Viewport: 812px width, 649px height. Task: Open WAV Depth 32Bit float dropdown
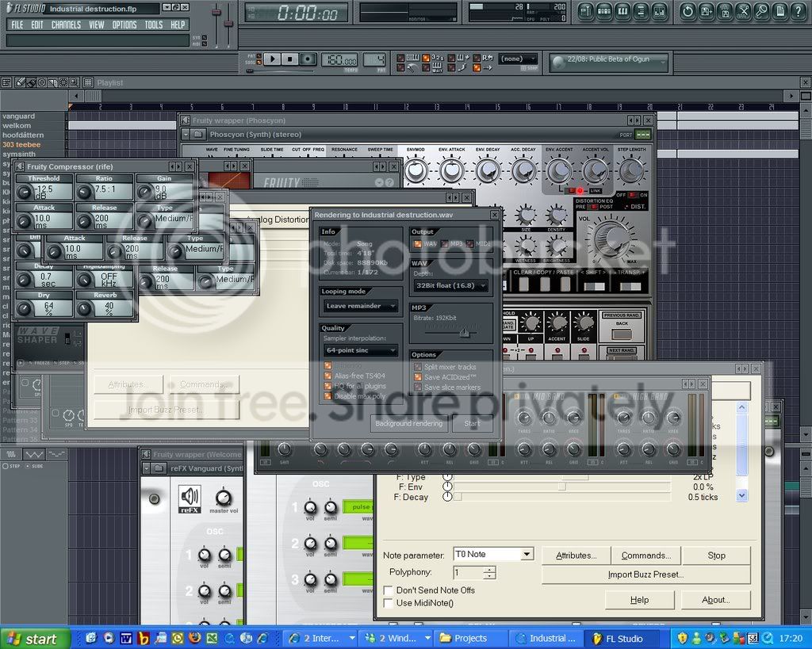(x=450, y=286)
